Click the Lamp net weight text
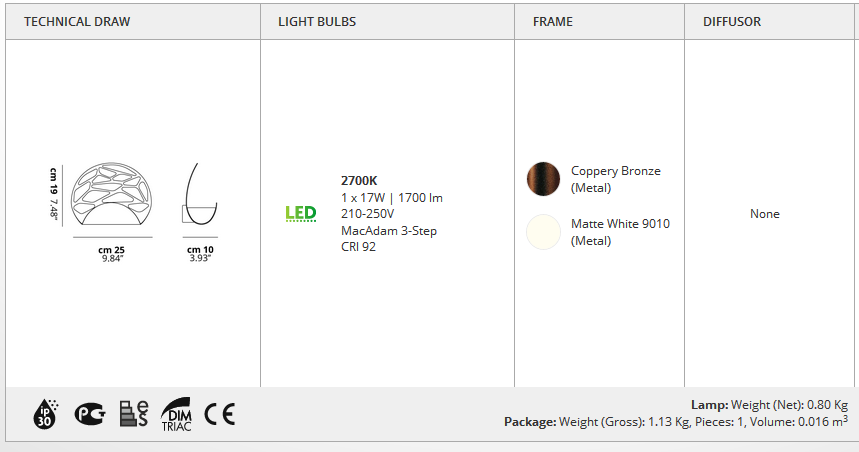The height and width of the screenshot is (452, 859). pyautogui.click(x=770, y=405)
